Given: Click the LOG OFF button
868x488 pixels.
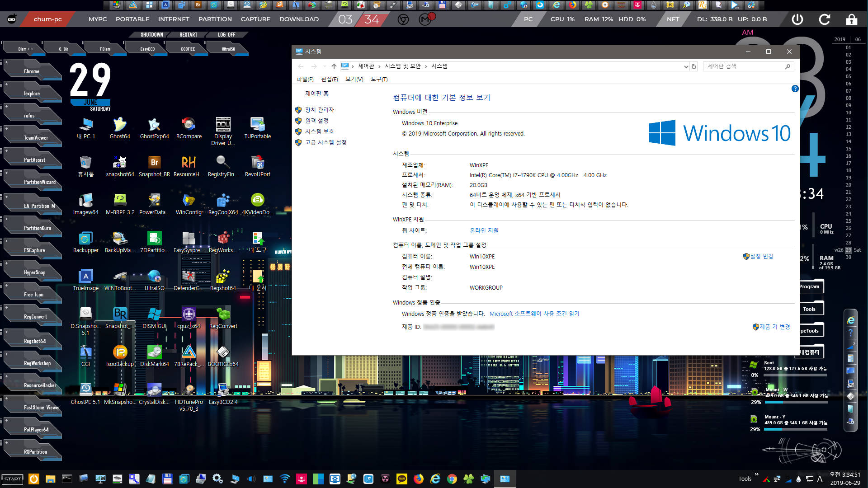Looking at the screenshot, I should 226,35.
